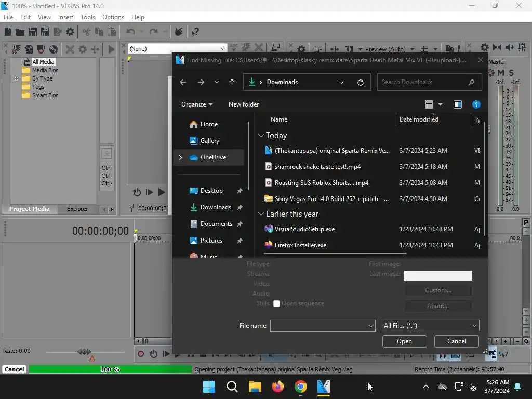Select the Media Bins tree item
Image resolution: width=532 pixels, height=399 pixels.
(x=45, y=70)
